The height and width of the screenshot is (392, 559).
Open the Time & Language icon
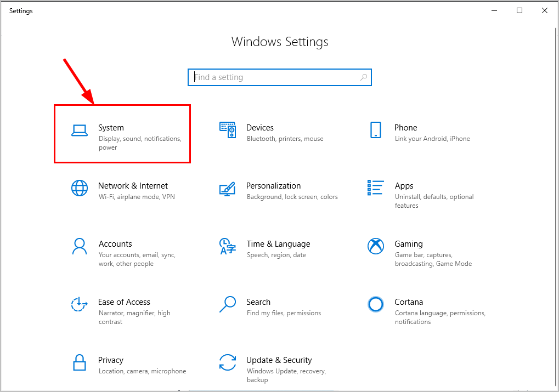point(228,246)
